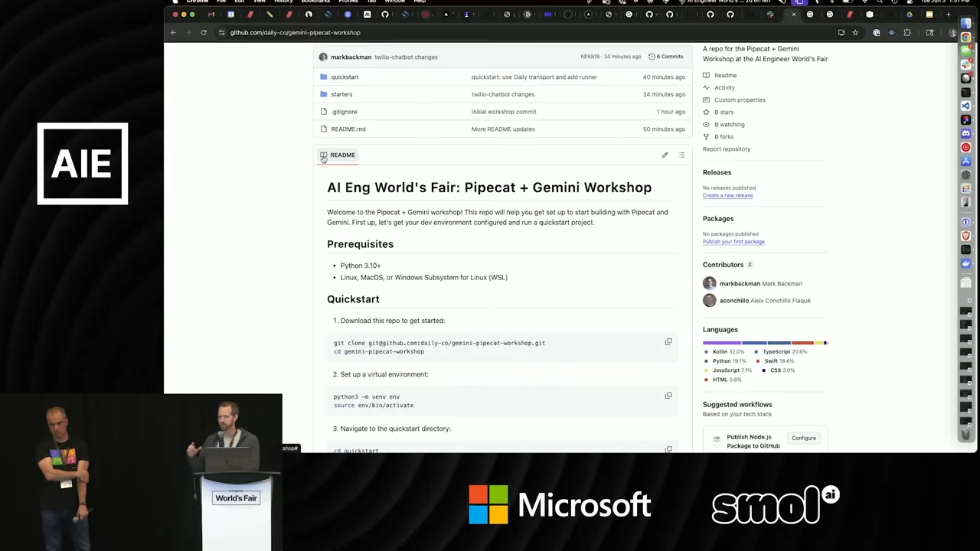Screen dimensions: 980x551
Task: Open the starters folder icon
Action: [323, 94]
